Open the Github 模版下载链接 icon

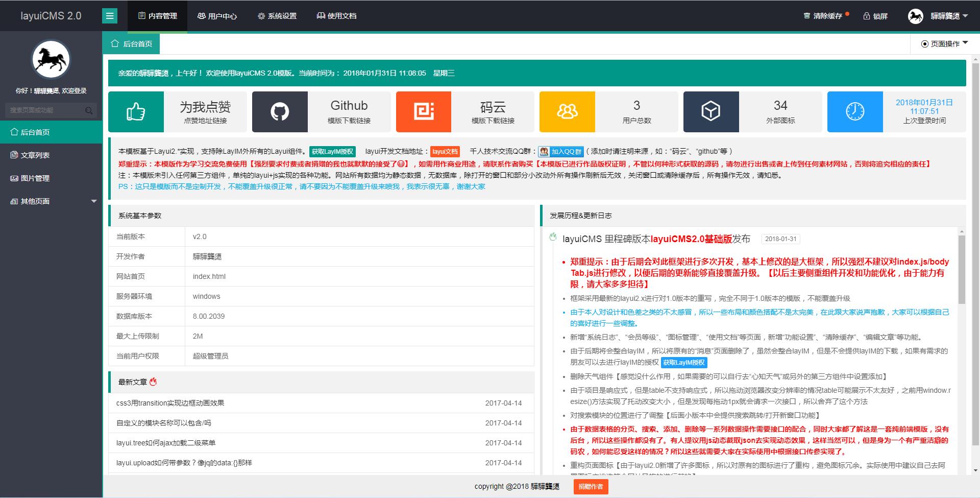coord(279,111)
